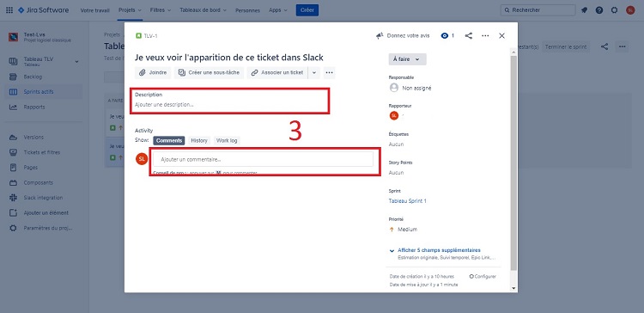
Task: Open the notifications icon in top bar
Action: pyautogui.click(x=584, y=10)
